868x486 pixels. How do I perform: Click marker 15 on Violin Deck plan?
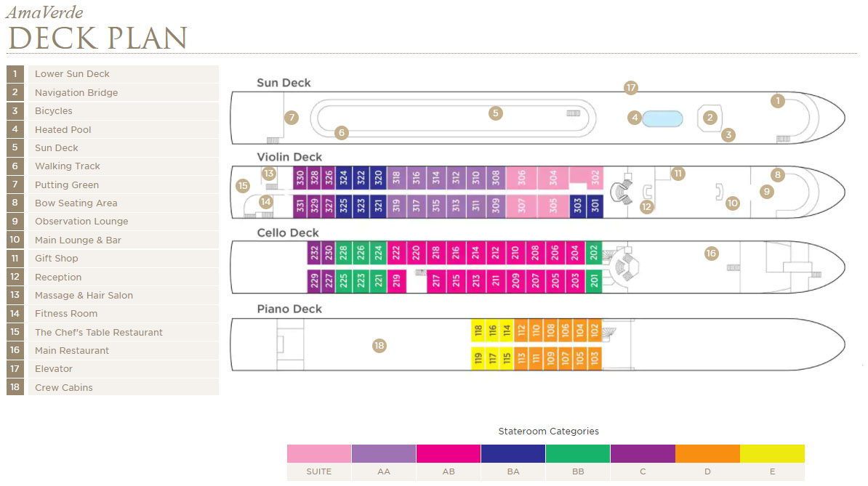243,186
